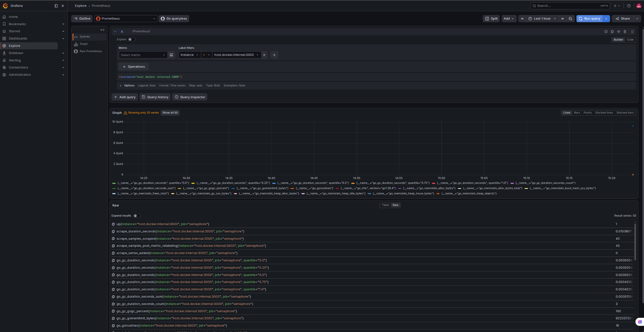Screen dimensions: 644x332
Task: Select Stacked bars graph style
Action: (x=625, y=113)
